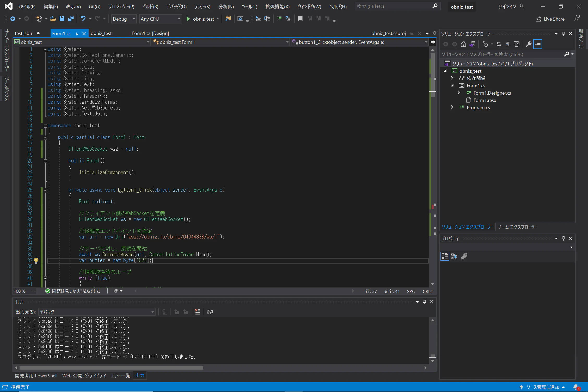Click the Undo arrow icon
This screenshot has height=392, width=588.
click(x=83, y=19)
